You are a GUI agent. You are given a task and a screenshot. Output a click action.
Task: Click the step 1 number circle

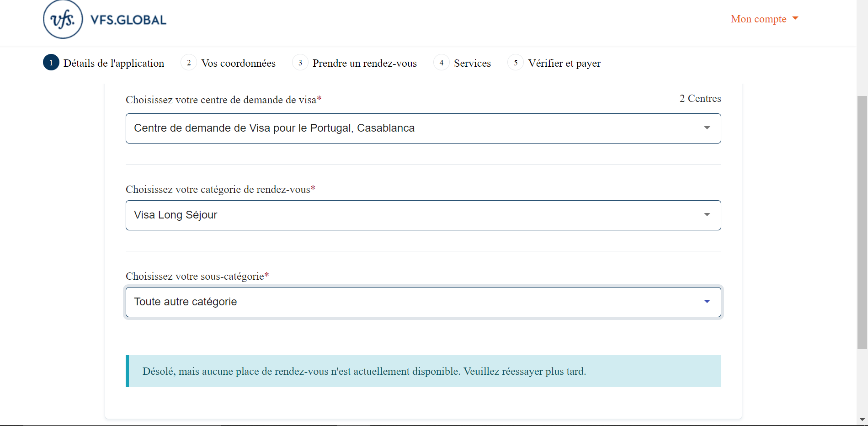click(51, 63)
